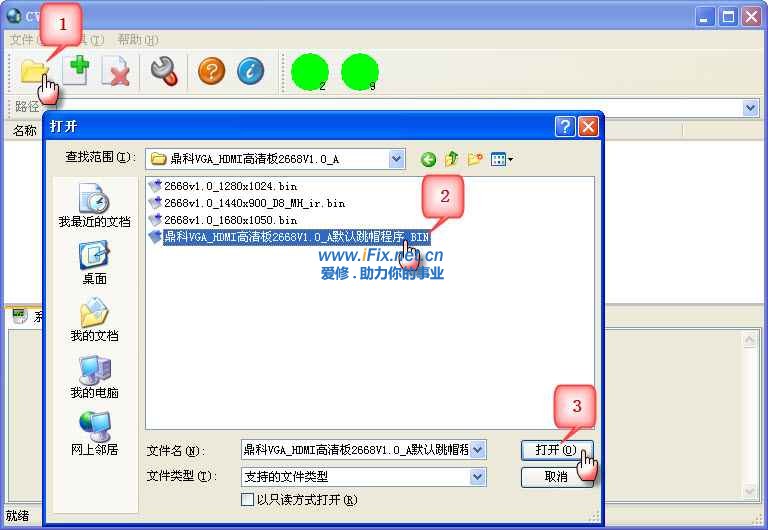Image resolution: width=768 pixels, height=530 pixels.
Task: Expand the 文件类型 file type dropdown
Action: [x=478, y=476]
